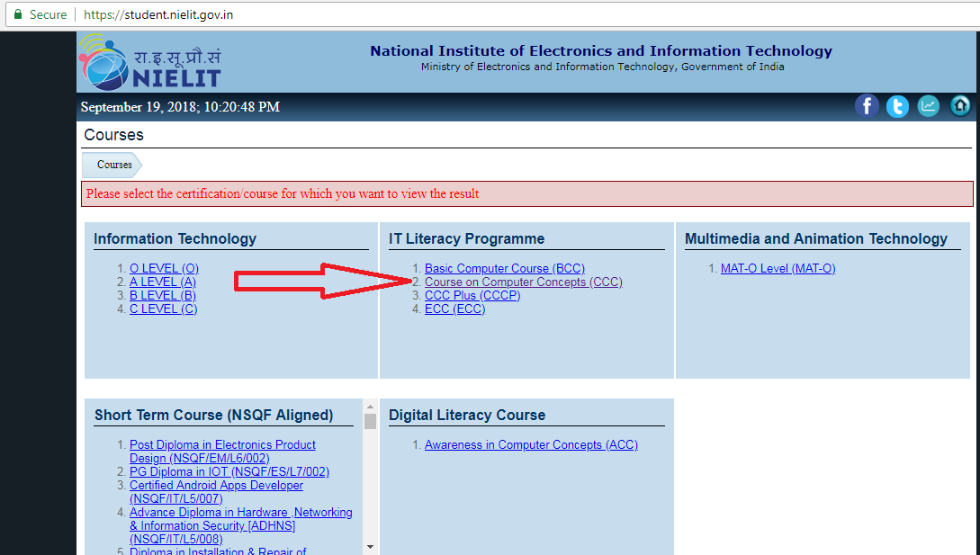
Task: Open Advance Diploma in Hardware, Networking link
Action: pyautogui.click(x=240, y=525)
